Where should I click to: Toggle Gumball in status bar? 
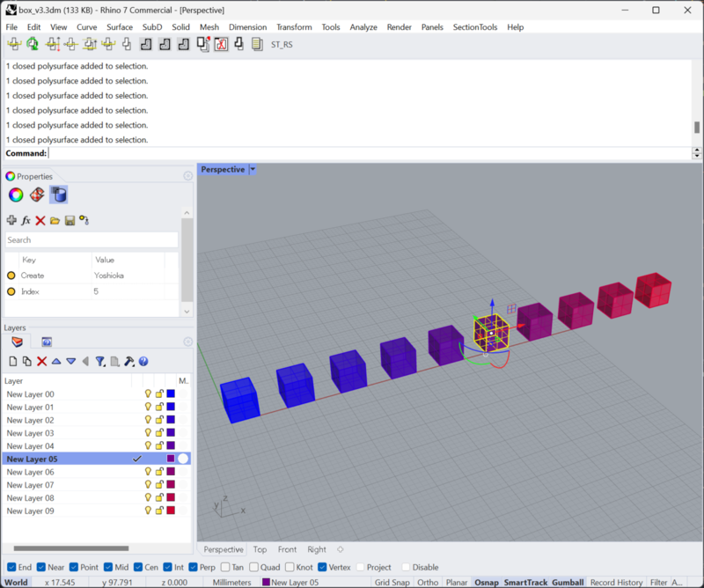click(x=568, y=582)
